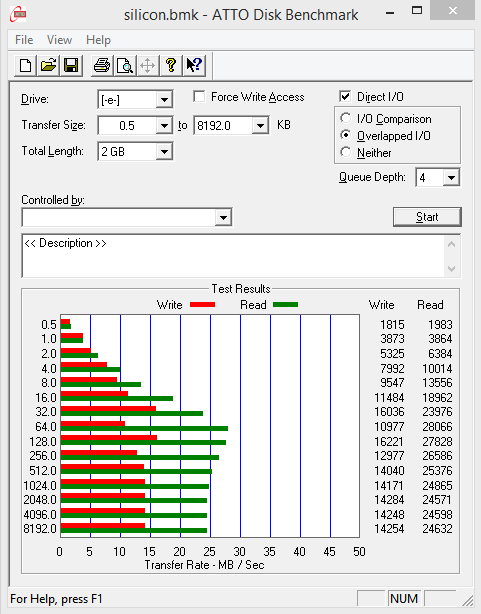
Task: Click write value 1815 in results
Action: click(392, 325)
